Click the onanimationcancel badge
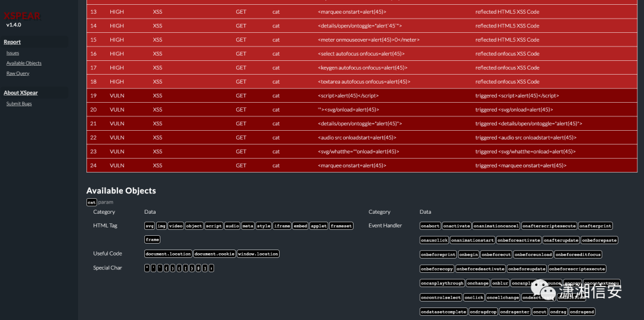644x320 pixels. (496, 226)
